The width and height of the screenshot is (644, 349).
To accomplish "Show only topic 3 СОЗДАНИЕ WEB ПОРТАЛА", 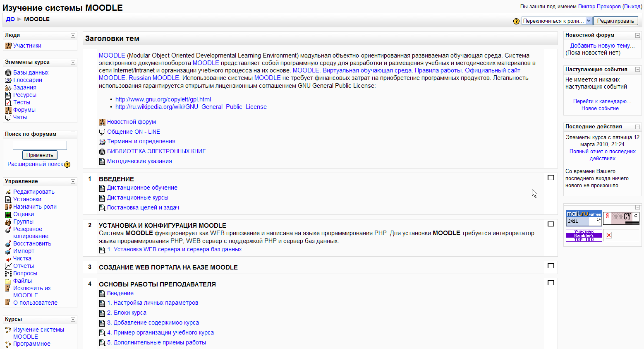I will click(x=551, y=266).
